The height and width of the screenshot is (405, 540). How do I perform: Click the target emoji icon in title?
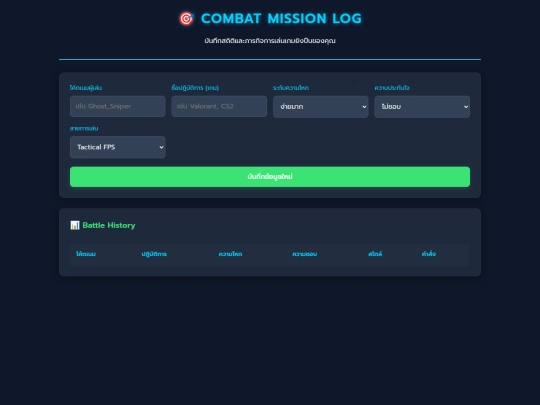(x=186, y=19)
